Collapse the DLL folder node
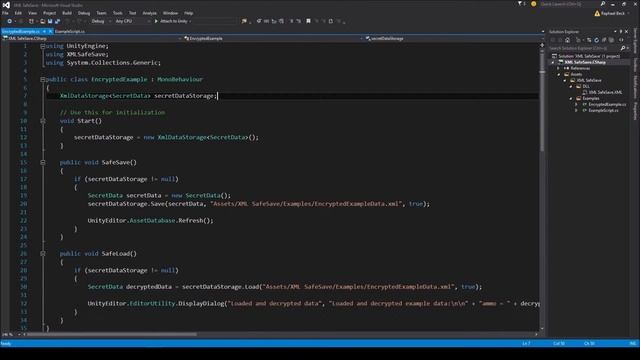Screen dimensions: 640x360 point(571,87)
